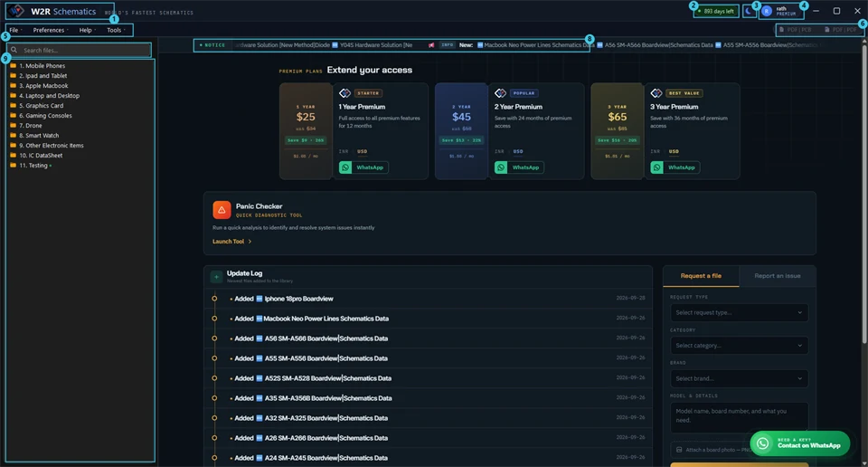868x467 pixels.
Task: Switch 3 Year Premium price to USD
Action: (x=674, y=151)
